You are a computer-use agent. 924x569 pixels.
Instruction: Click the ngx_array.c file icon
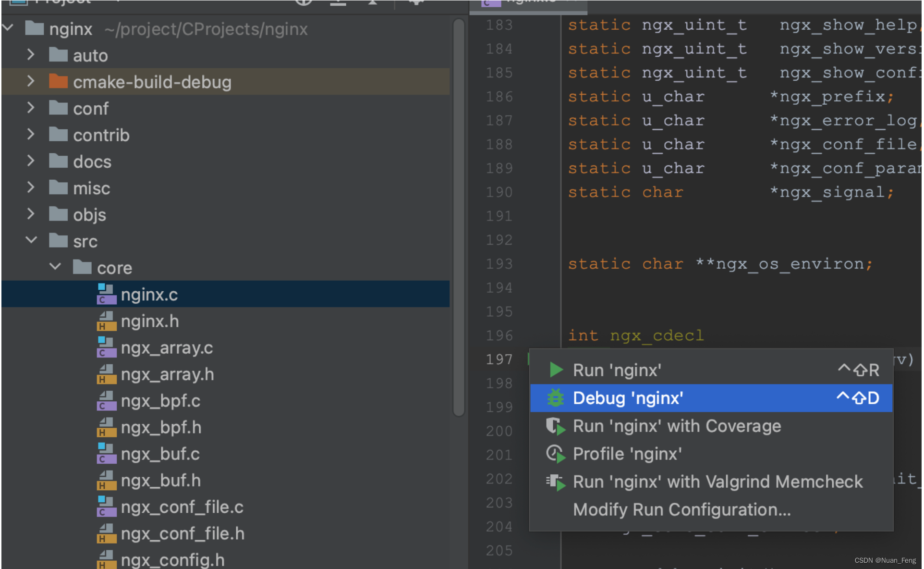[106, 347]
